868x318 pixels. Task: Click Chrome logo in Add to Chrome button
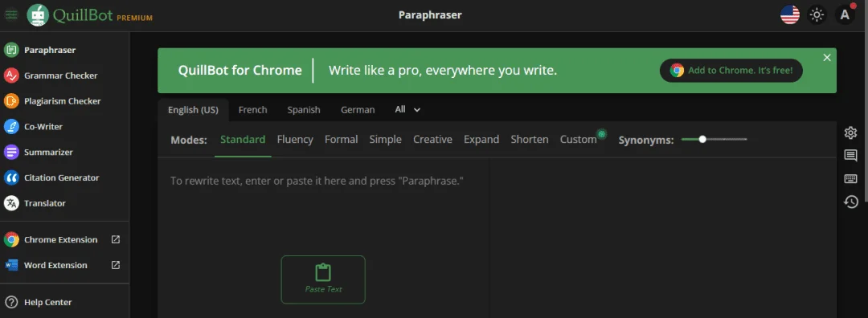pos(677,70)
